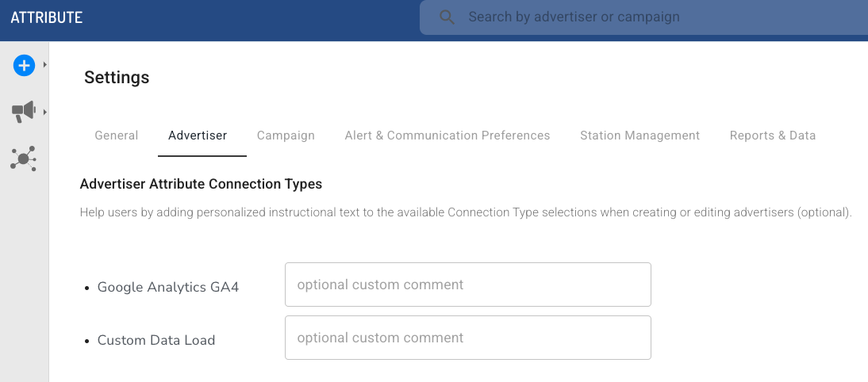Click the search magnifier icon
Screen dimensions: 868x382
pos(447,17)
